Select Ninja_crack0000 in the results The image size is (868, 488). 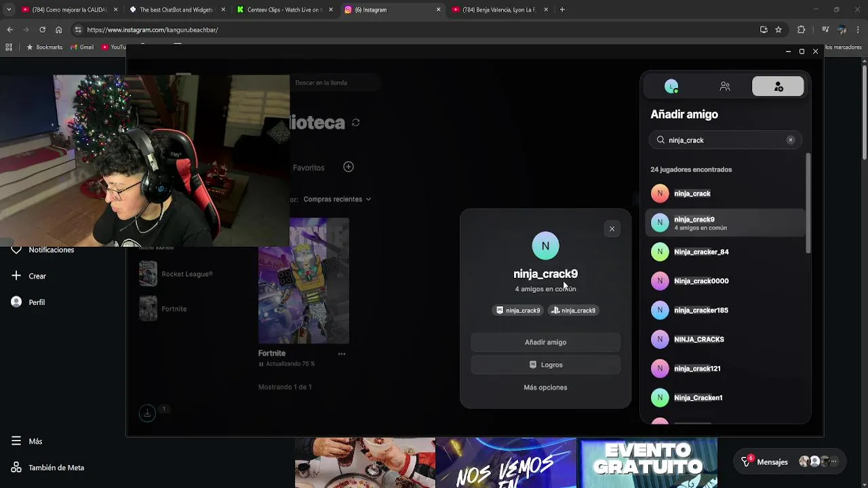(726, 281)
